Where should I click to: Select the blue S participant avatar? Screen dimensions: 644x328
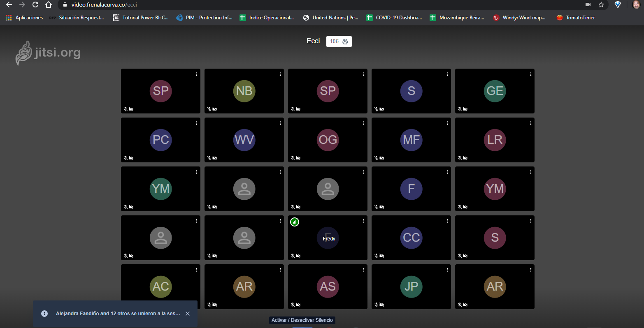tap(412, 91)
